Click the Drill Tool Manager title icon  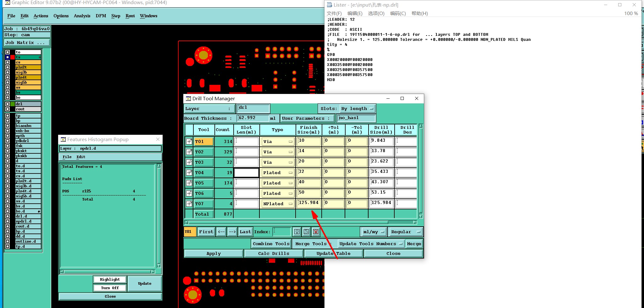pos(188,98)
